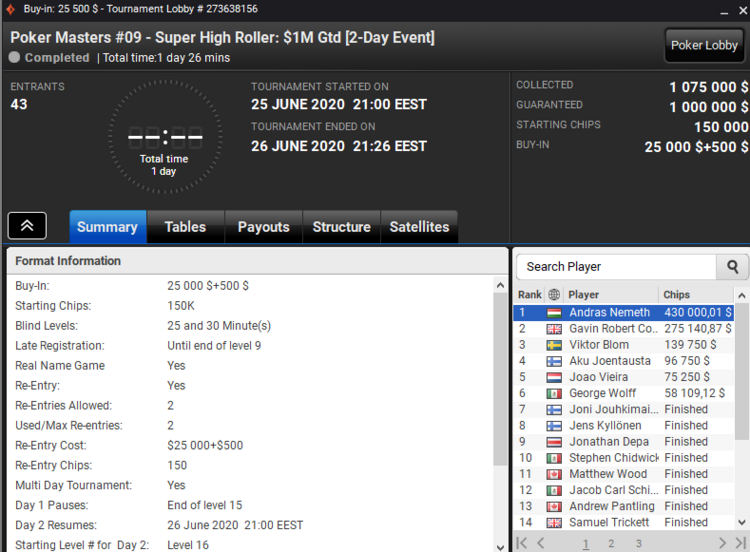The image size is (750, 552).
Task: Sort players by Rank column
Action: pos(529,295)
